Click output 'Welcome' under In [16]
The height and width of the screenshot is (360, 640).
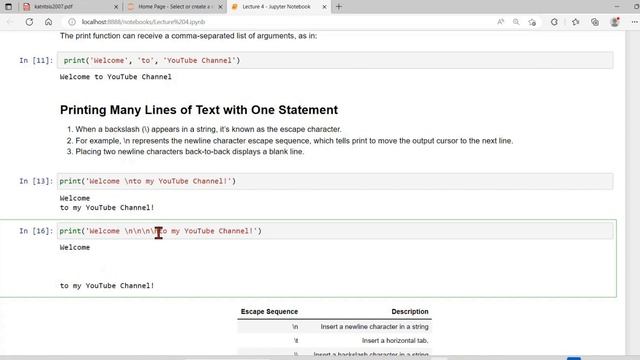coord(75,247)
